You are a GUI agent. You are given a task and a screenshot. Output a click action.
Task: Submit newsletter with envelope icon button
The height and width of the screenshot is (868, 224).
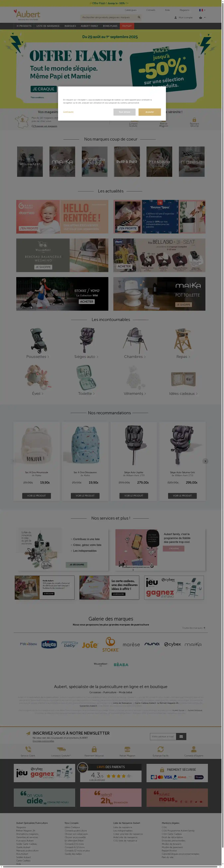coord(181,737)
